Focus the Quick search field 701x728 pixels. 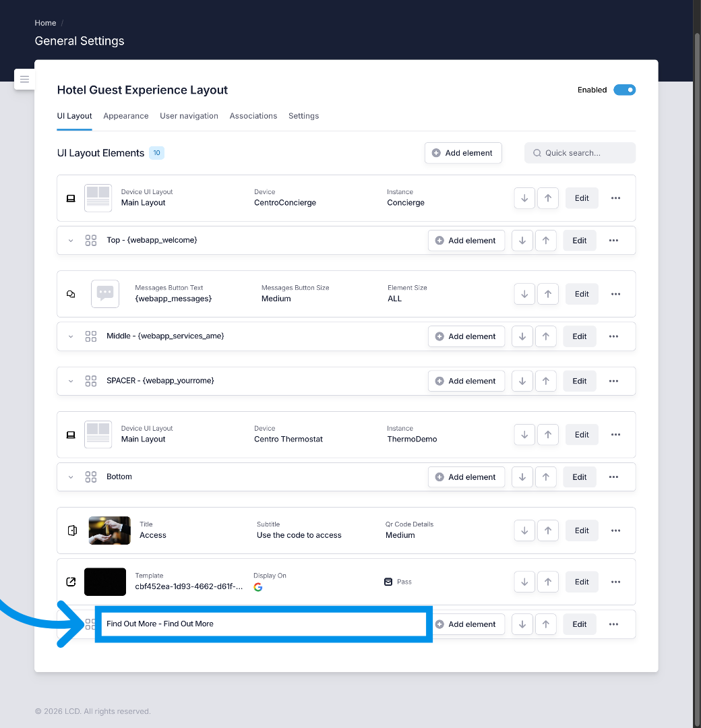click(x=580, y=153)
